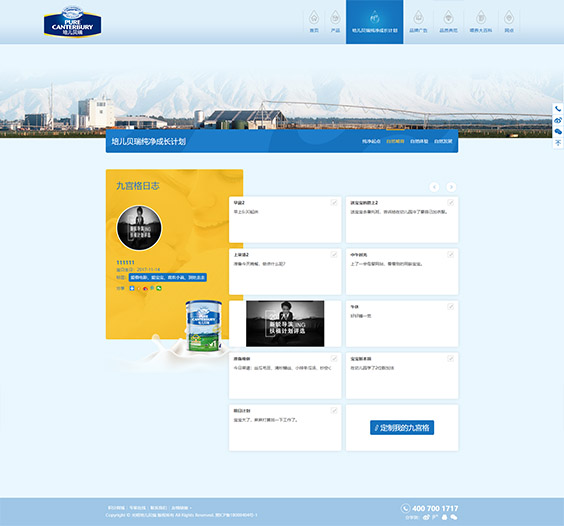Click the WeChat icon in right sidebar
This screenshot has height=526, width=564.
click(558, 132)
